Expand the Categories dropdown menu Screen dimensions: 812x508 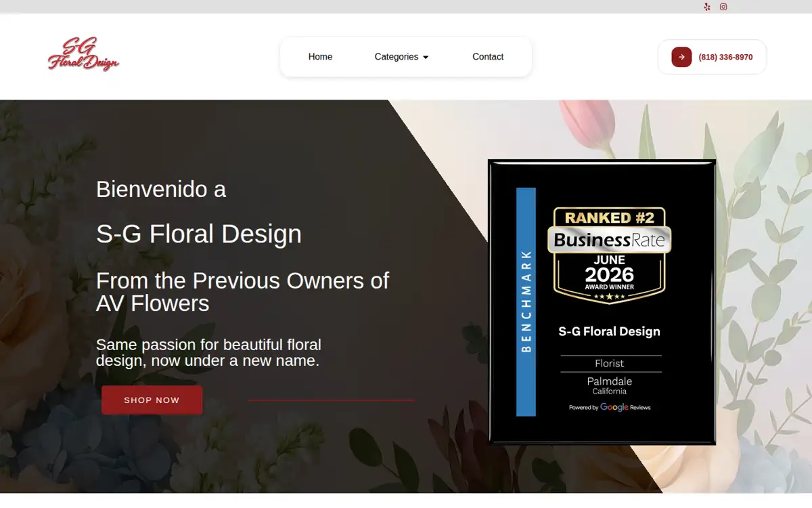pos(401,57)
